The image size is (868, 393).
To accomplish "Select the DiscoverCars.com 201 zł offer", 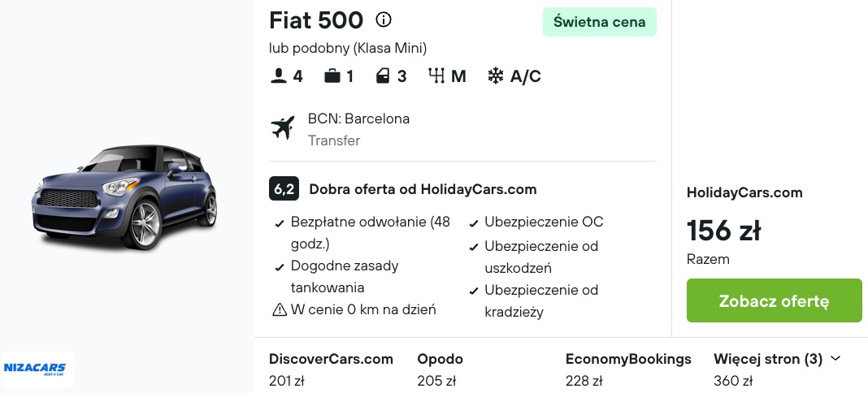I will (x=331, y=369).
